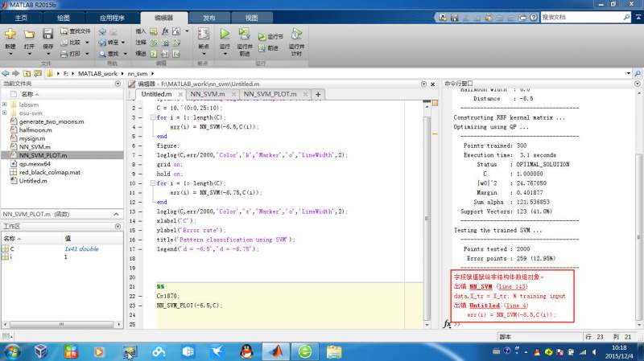Image resolution: width=644 pixels, height=361 pixels.
Task: Click the Run and Time (运行并计时) icon
Action: (296, 35)
